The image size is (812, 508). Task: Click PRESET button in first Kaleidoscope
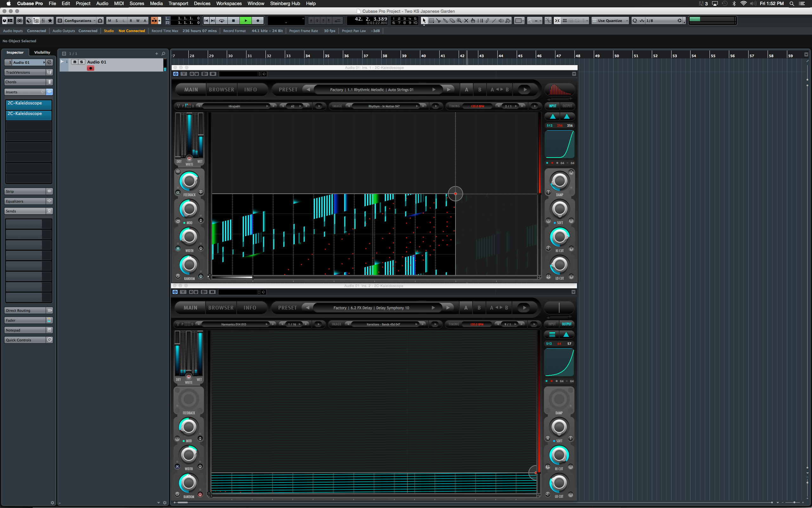pos(288,90)
